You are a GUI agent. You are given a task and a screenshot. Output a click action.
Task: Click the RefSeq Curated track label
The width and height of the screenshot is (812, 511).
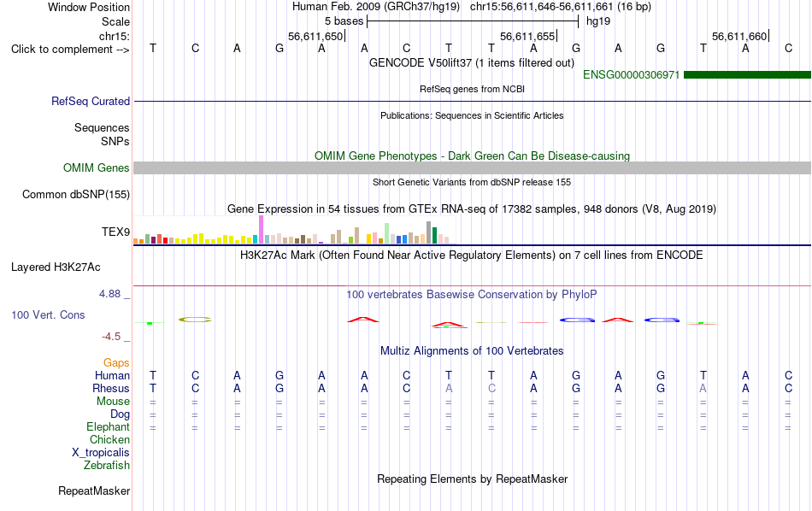[x=90, y=102]
